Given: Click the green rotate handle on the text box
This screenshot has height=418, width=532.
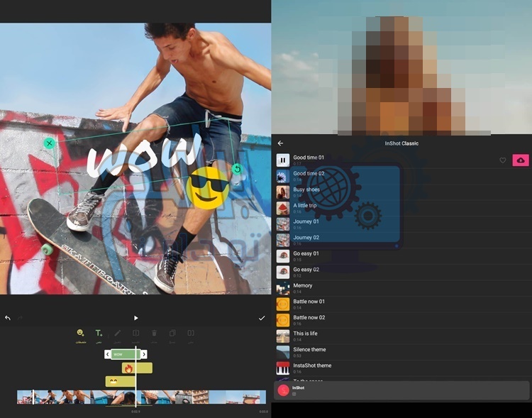Looking at the screenshot, I should coord(237,169).
